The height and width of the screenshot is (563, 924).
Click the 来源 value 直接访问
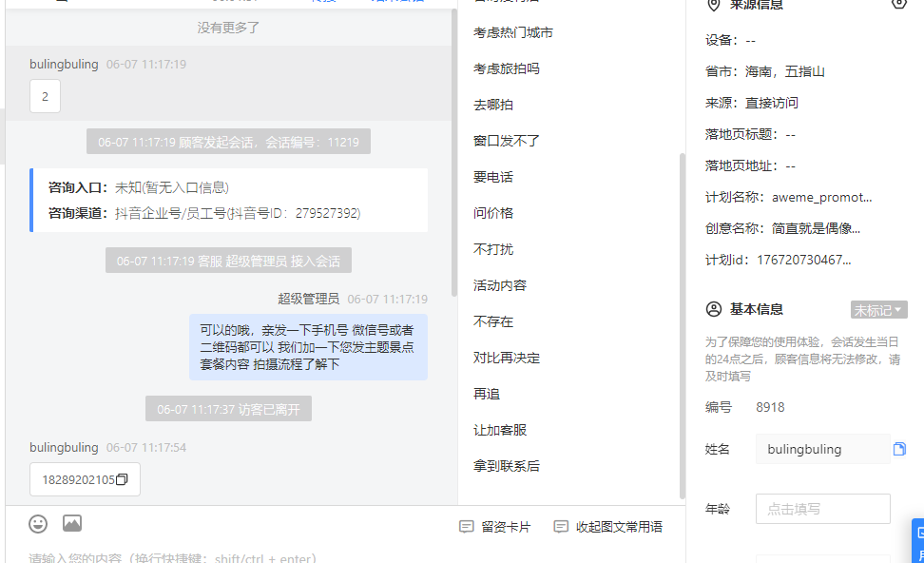(771, 103)
